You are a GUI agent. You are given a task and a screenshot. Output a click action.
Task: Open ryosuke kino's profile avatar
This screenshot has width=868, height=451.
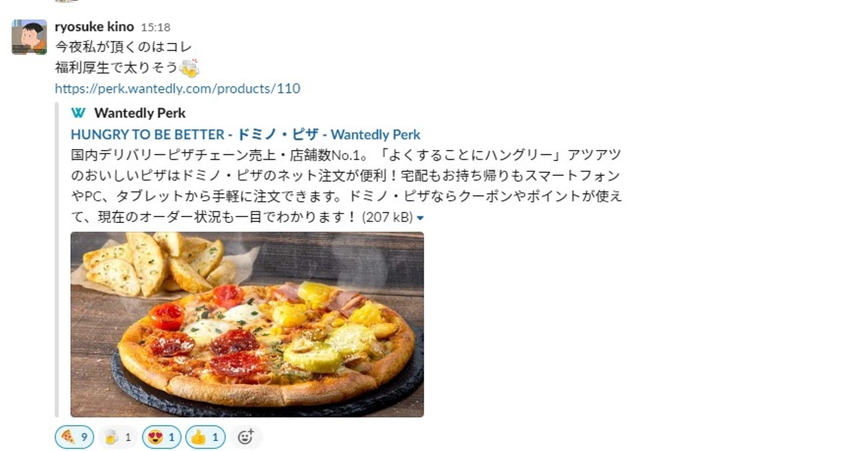(x=29, y=37)
